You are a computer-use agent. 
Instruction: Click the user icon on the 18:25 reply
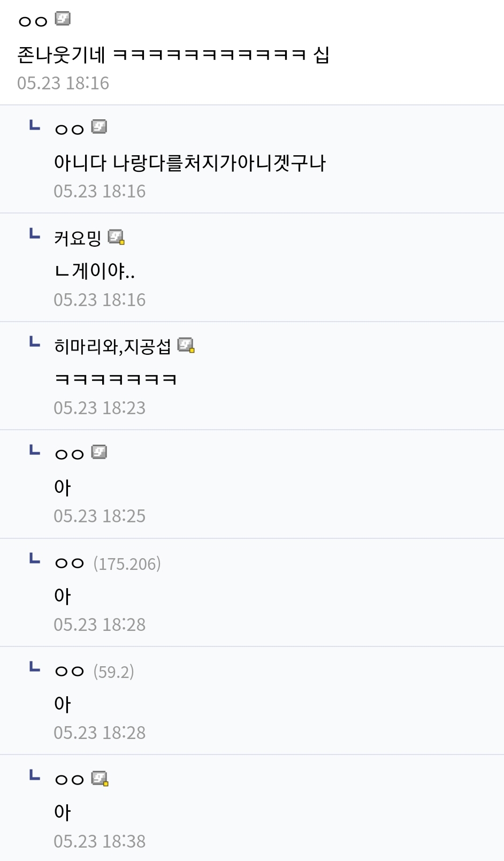tap(99, 453)
